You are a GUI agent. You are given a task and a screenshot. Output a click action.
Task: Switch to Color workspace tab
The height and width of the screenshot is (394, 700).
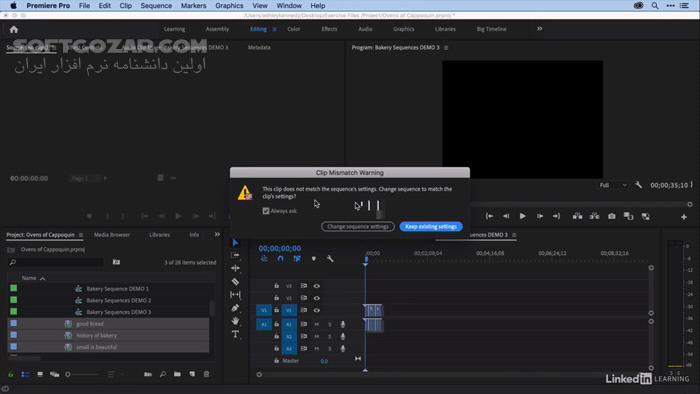(293, 29)
